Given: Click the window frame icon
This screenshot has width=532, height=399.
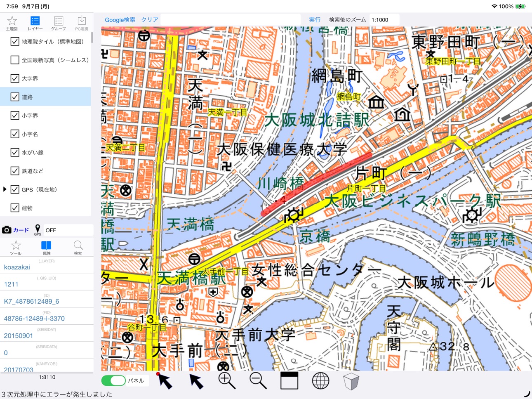Looking at the screenshot, I should point(289,381).
